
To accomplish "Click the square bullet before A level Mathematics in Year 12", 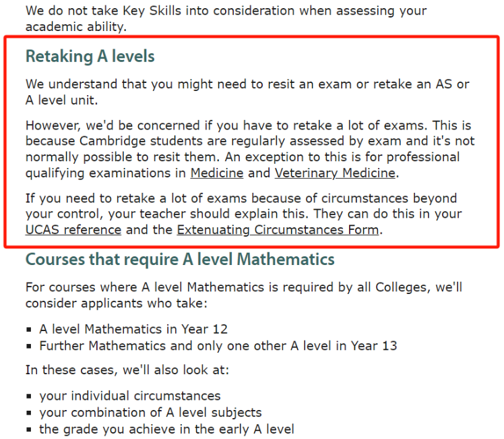I will tap(29, 330).
